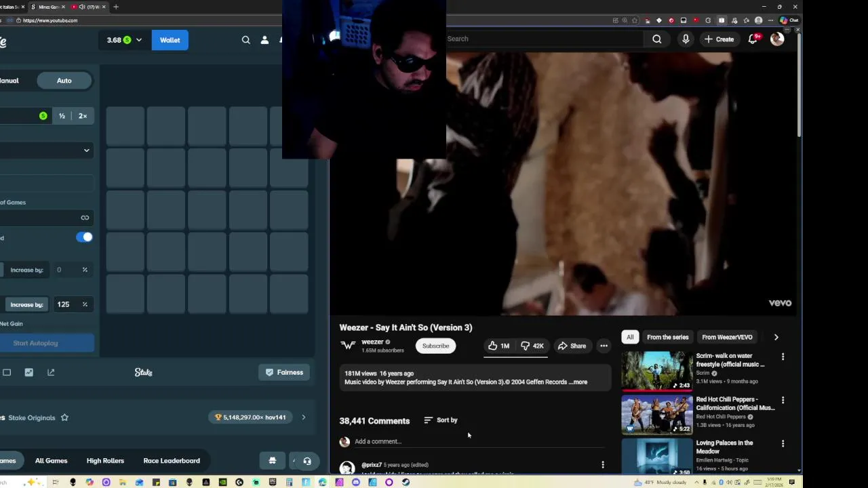Expand video description with more
The width and height of the screenshot is (868, 488).
point(580,382)
